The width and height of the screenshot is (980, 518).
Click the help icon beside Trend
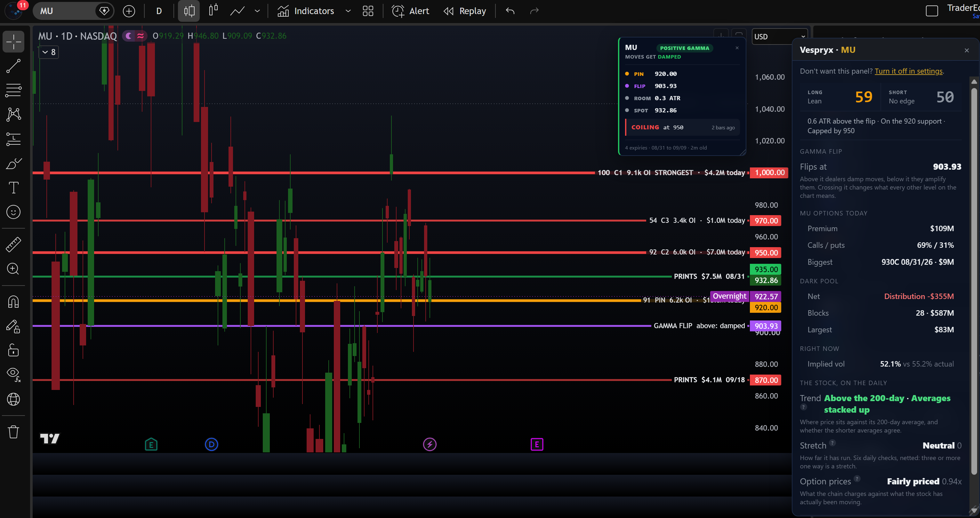[803, 407]
